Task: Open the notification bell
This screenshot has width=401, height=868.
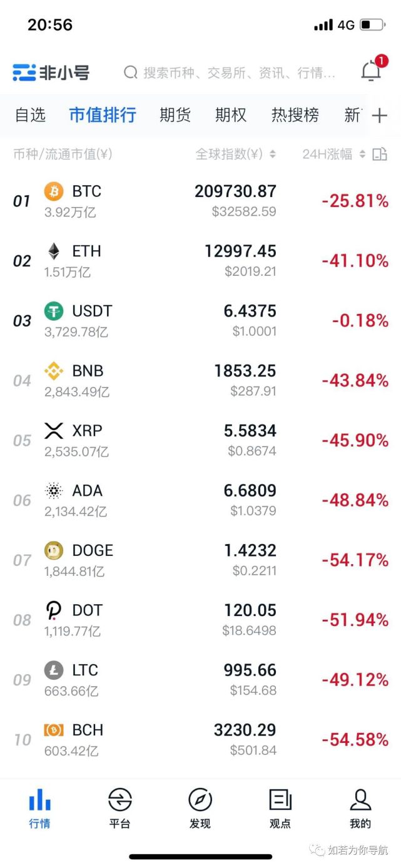Action: 370,71
